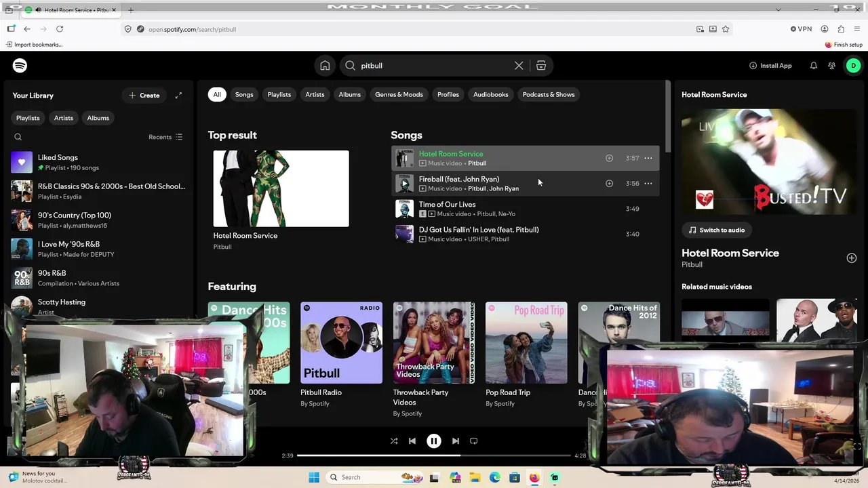Image resolution: width=868 pixels, height=488 pixels.
Task: Select the Albums search filter
Action: [x=350, y=94]
